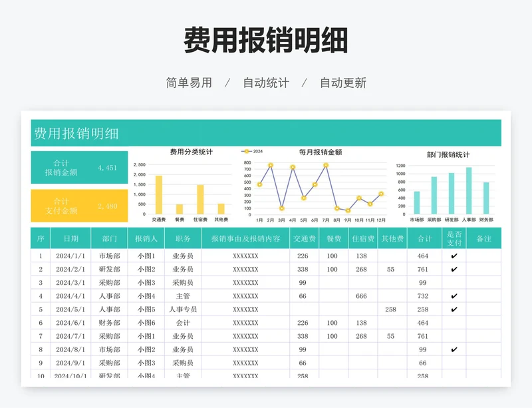Select the 4,451 total reimbursement value
This screenshot has height=408, width=532.
(107, 168)
